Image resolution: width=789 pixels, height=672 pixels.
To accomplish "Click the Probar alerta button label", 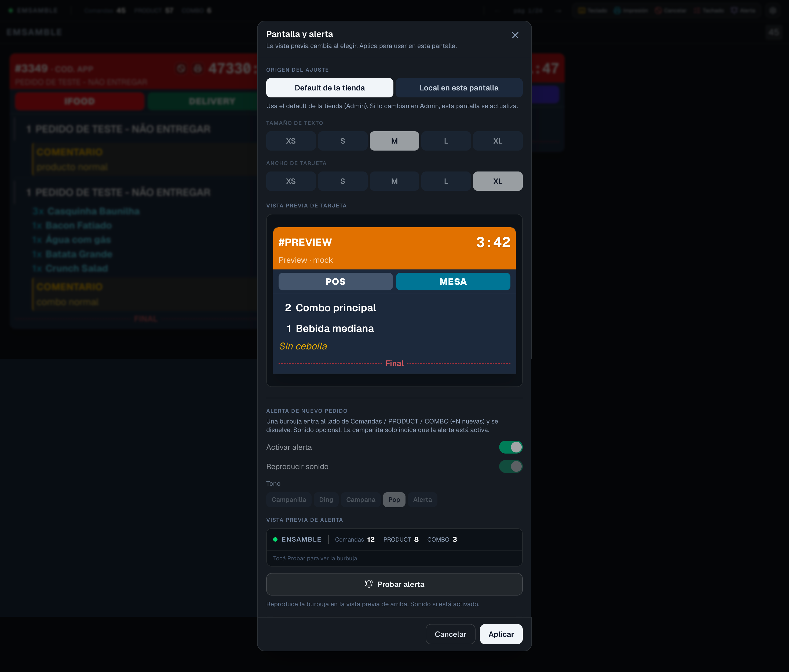I will pos(401,585).
